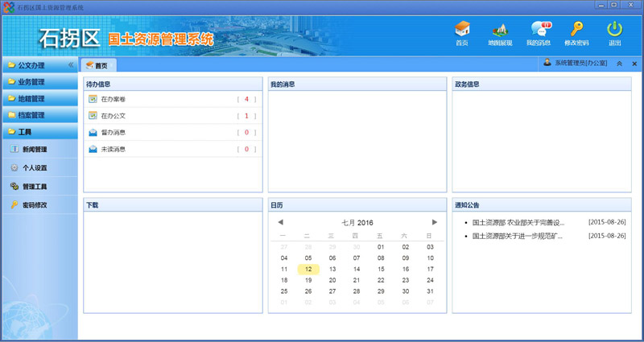Select date 01 of July in calendar
Image resolution: width=644 pixels, height=342 pixels.
(381, 247)
